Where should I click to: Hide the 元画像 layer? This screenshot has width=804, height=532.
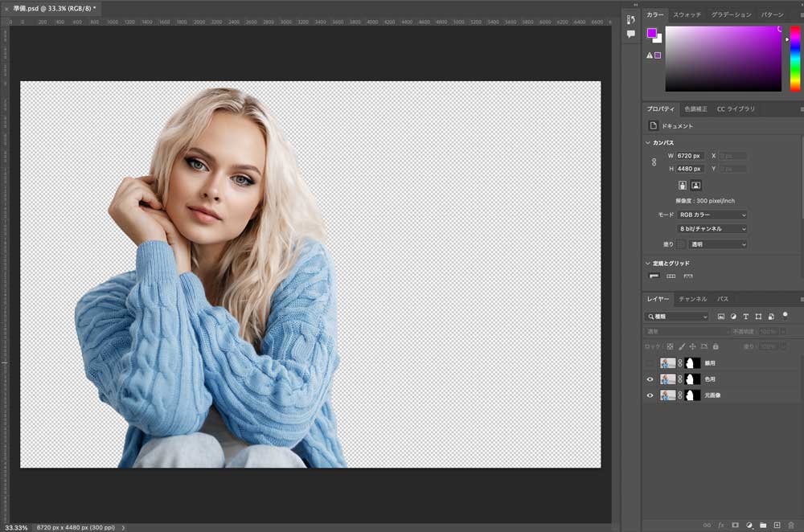click(x=650, y=395)
